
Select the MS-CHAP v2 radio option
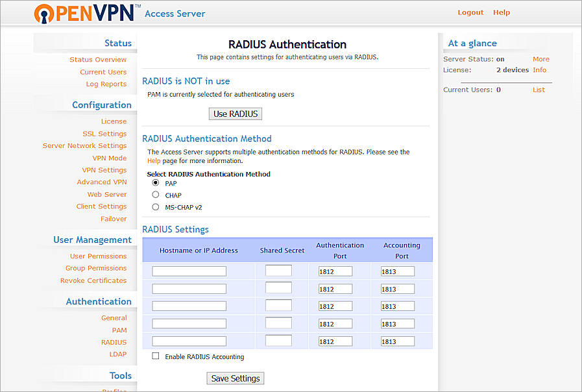(156, 207)
